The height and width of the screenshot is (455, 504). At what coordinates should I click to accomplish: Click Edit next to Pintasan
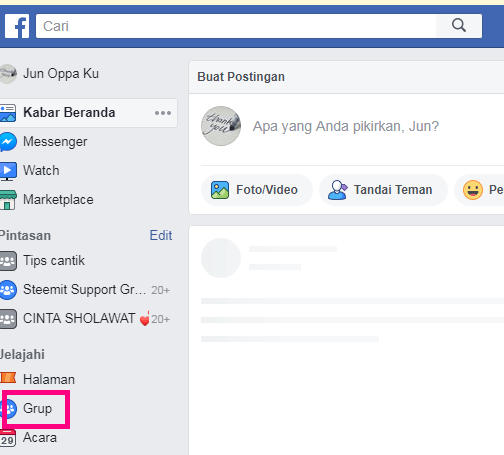(x=161, y=236)
